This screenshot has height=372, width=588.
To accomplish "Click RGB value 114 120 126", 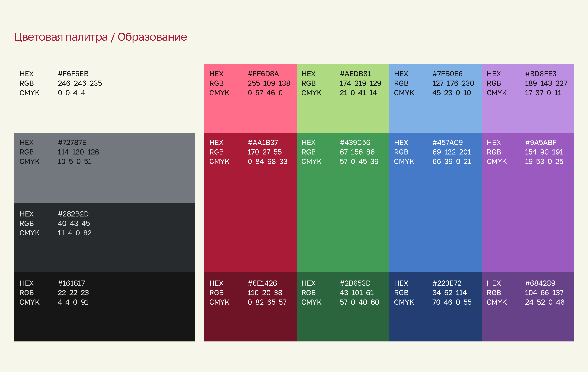I will click(78, 152).
